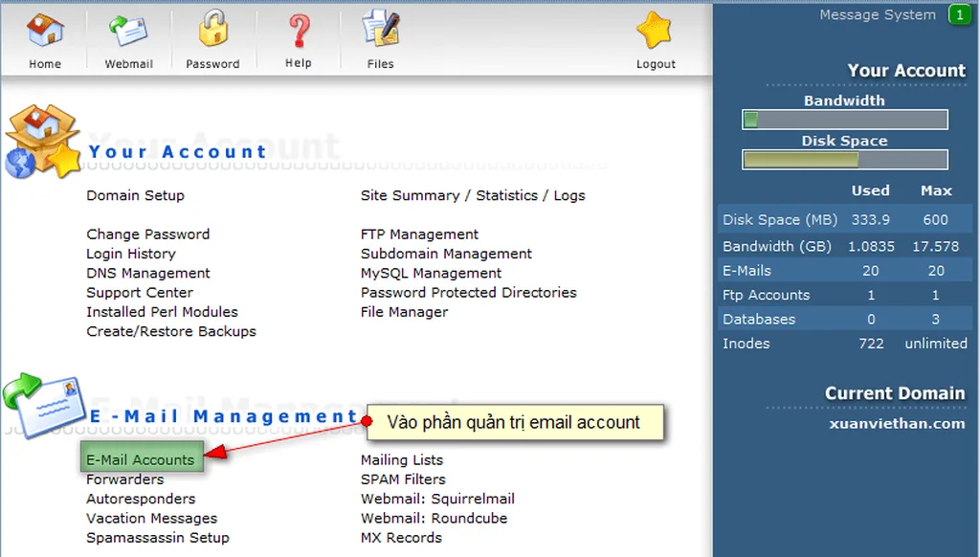
Task: Click the Disk Space (MB) row label
Action: pyautogui.click(x=780, y=220)
